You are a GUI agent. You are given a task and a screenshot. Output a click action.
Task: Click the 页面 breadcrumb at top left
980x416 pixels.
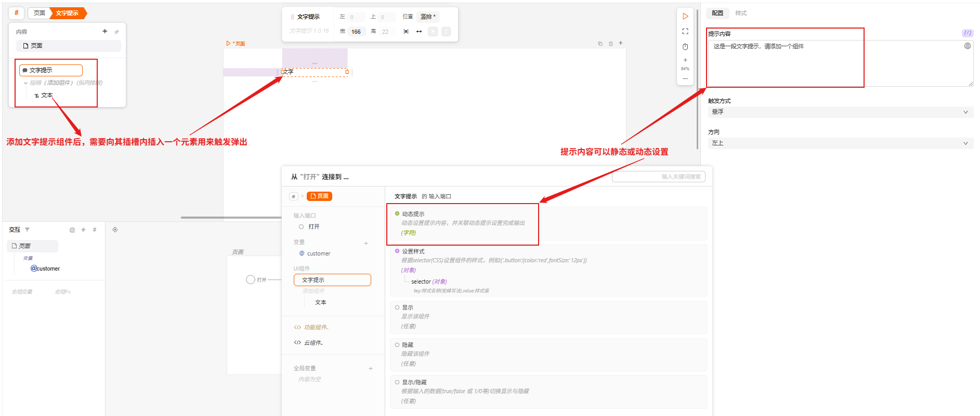(40, 13)
